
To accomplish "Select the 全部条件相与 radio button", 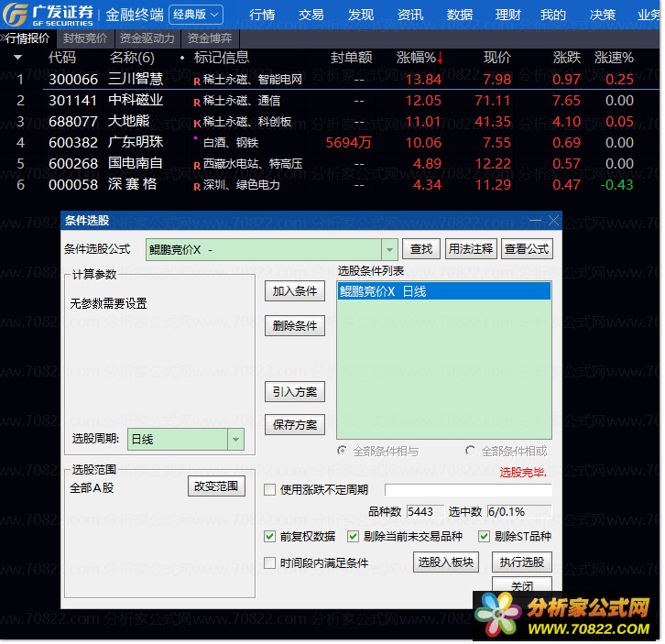I will tap(343, 451).
